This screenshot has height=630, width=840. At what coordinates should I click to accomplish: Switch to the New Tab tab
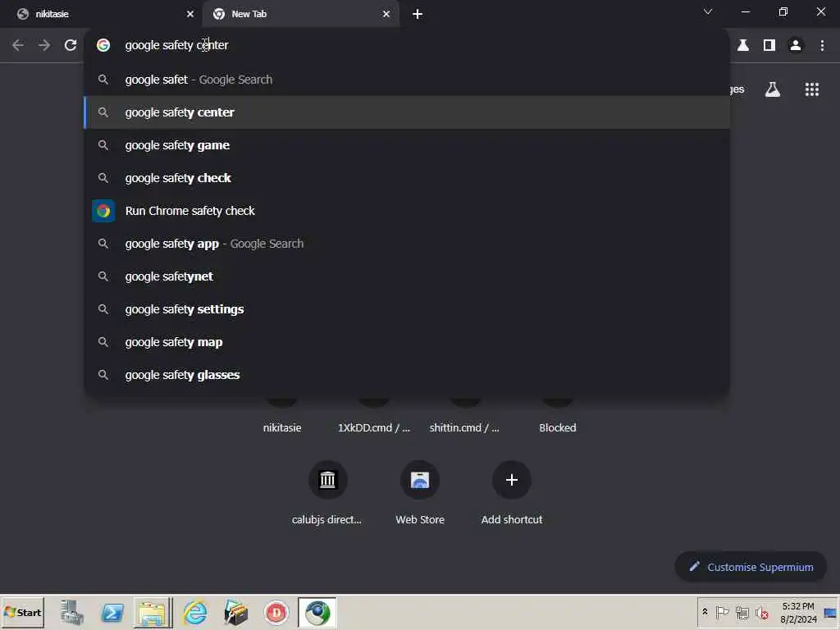tap(300, 14)
